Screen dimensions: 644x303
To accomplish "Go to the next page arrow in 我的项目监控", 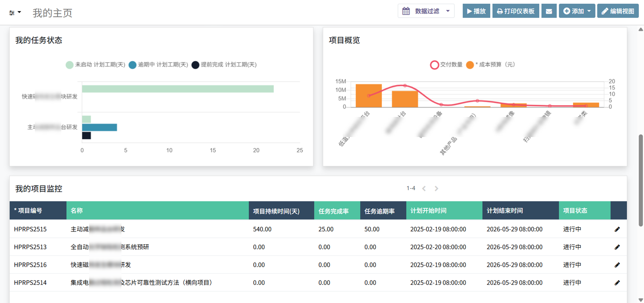I will pyautogui.click(x=436, y=189).
